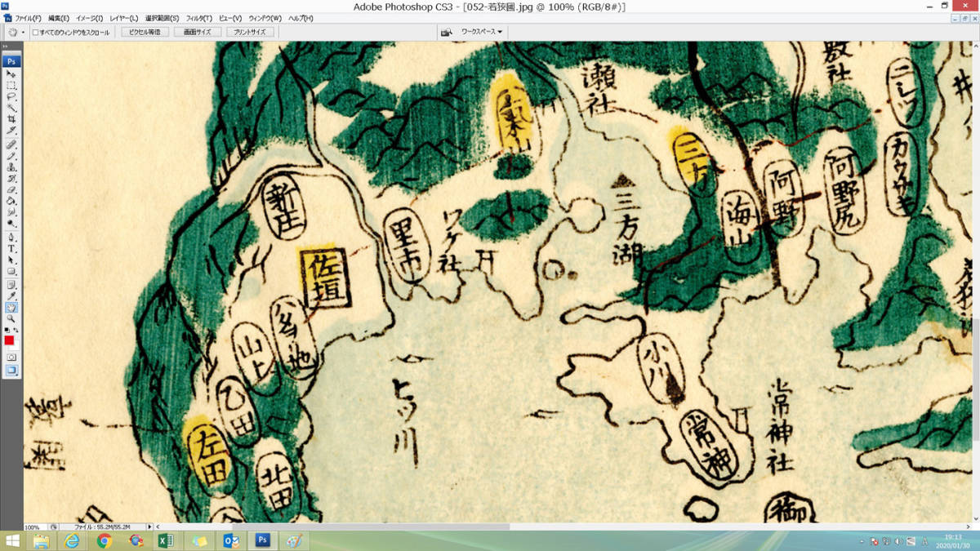980x551 pixels.
Task: Select the Hand tool in the toolbox
Action: (x=11, y=307)
